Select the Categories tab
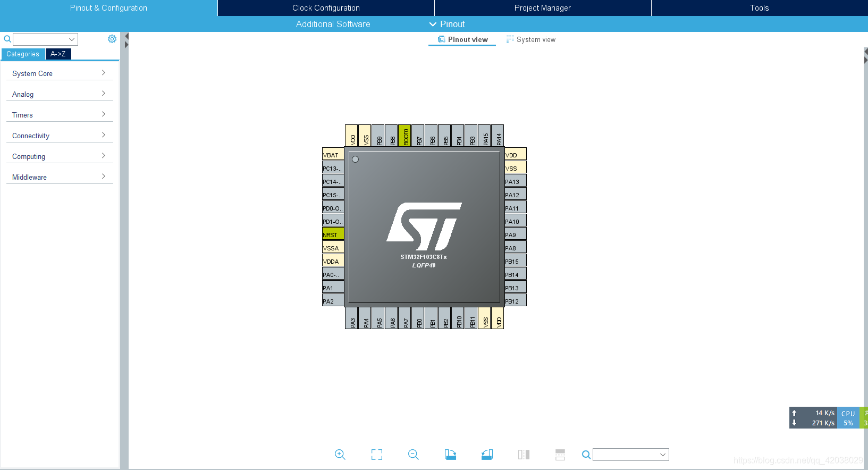868x470 pixels. point(23,54)
